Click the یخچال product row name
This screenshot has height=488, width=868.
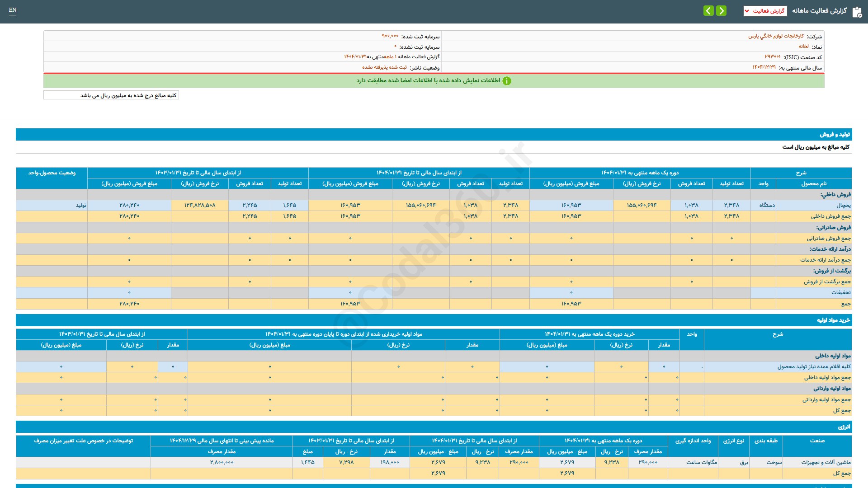coord(843,205)
